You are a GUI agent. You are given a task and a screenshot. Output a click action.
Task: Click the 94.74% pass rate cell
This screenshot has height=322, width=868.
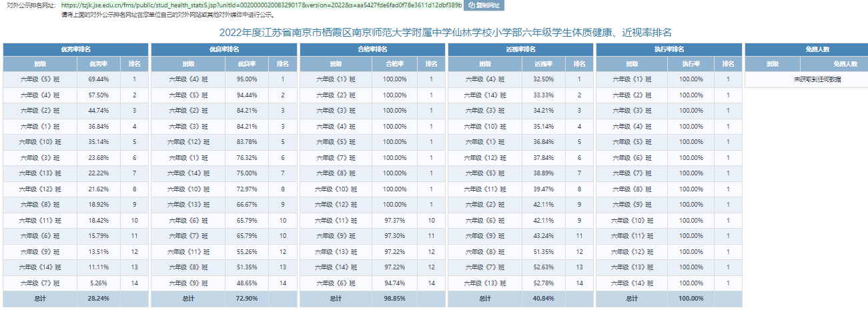(x=394, y=283)
